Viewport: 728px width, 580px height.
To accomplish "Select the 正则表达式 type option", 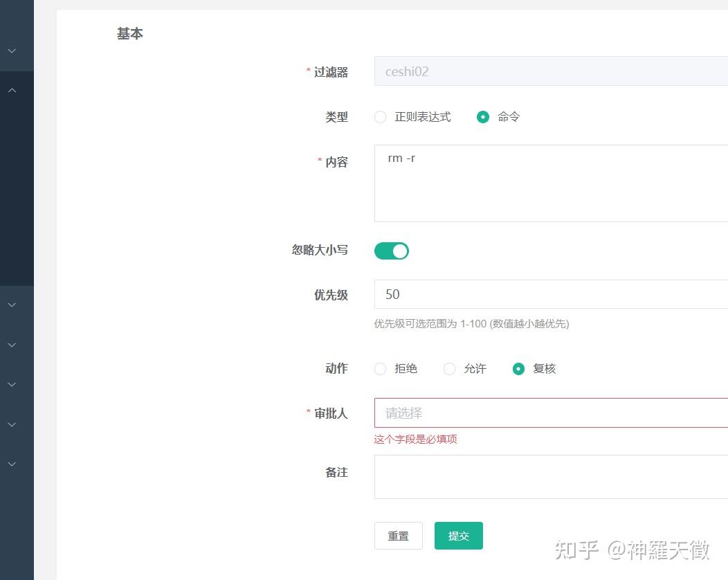I will pyautogui.click(x=380, y=117).
